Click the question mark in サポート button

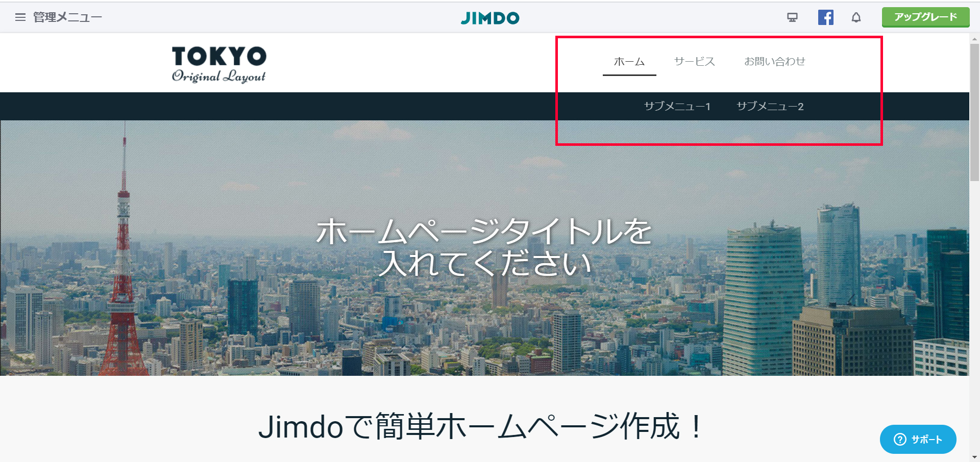(x=900, y=440)
